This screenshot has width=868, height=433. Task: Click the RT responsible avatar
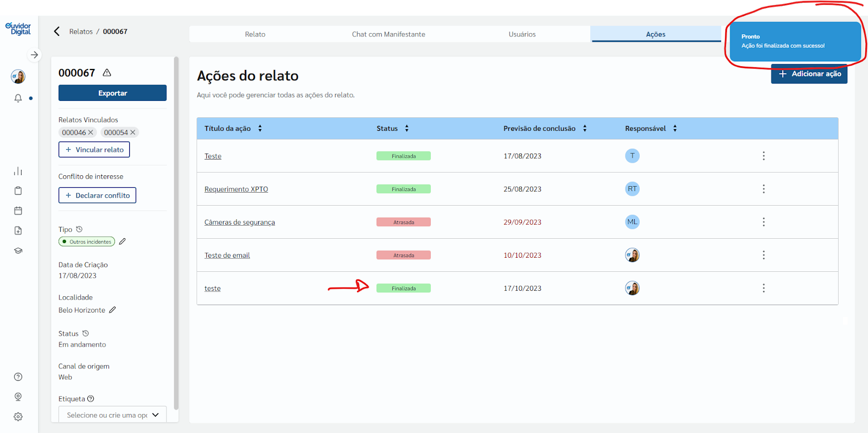click(633, 189)
